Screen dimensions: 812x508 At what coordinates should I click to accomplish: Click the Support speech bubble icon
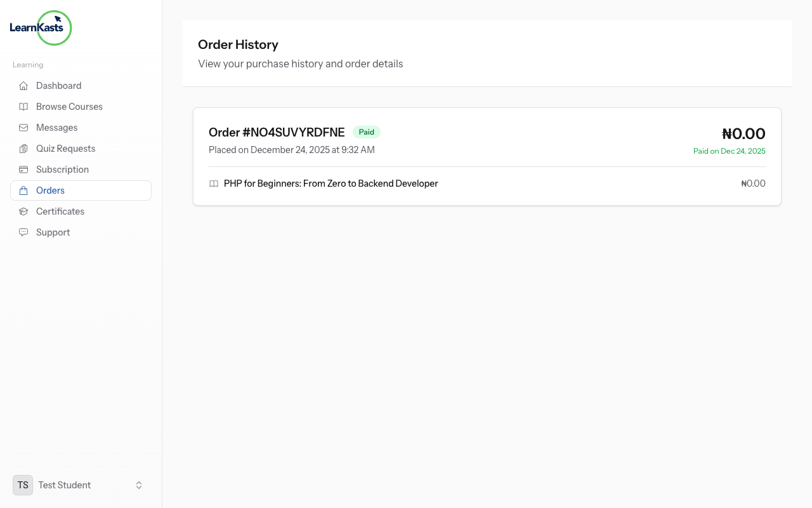click(23, 232)
